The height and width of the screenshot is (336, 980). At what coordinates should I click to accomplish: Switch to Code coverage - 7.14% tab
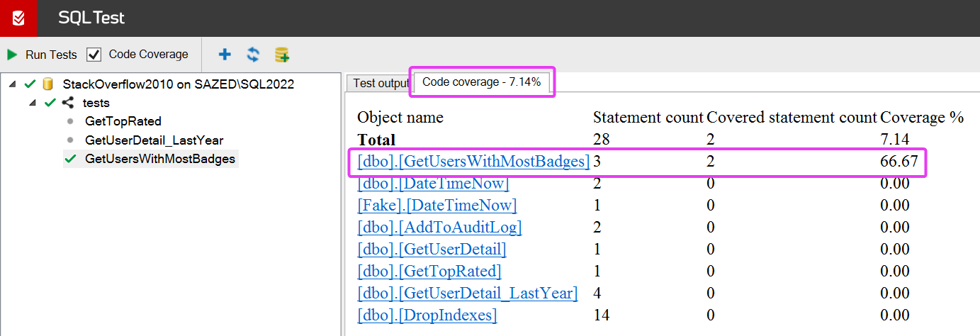(x=482, y=82)
